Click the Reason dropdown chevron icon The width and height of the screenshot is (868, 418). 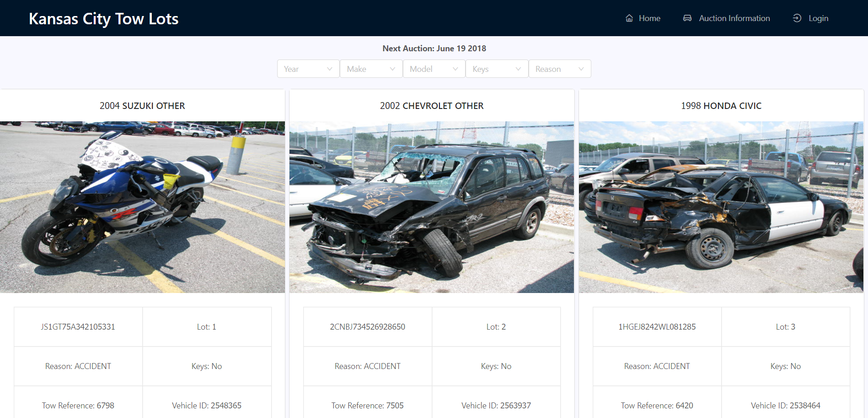click(x=581, y=69)
